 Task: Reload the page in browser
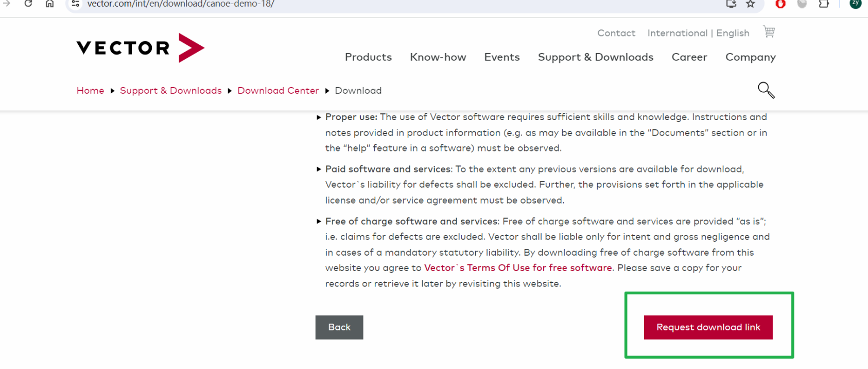[28, 4]
